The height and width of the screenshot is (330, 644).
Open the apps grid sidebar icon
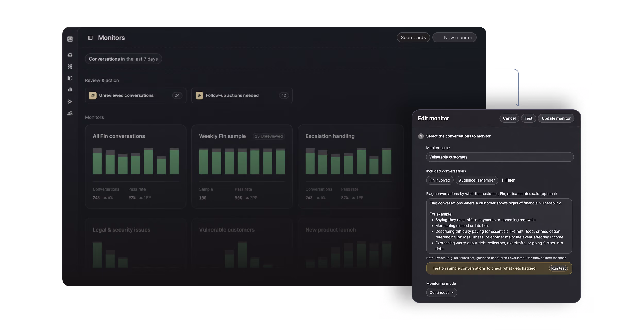pos(70,67)
